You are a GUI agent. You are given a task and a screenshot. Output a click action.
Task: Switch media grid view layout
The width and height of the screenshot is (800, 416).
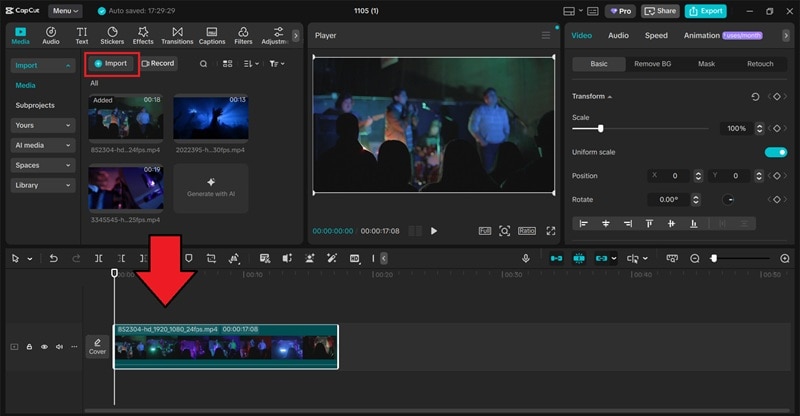[x=228, y=64]
